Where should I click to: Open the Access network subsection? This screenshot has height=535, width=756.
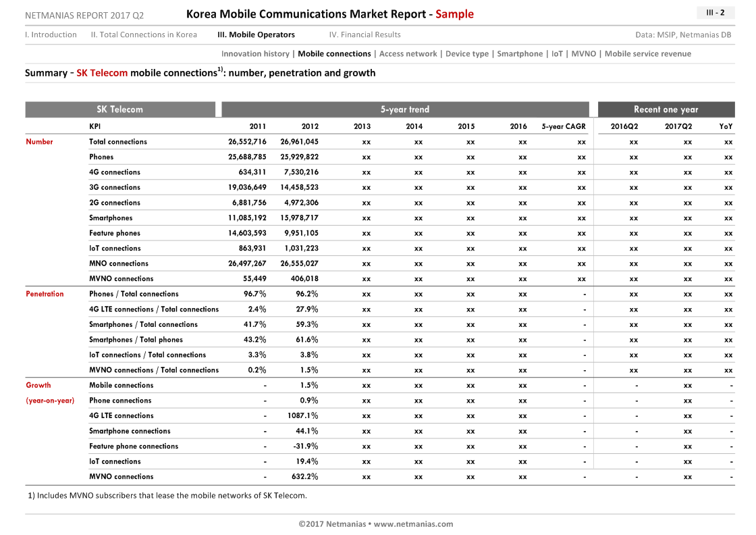pyautogui.click(x=408, y=54)
